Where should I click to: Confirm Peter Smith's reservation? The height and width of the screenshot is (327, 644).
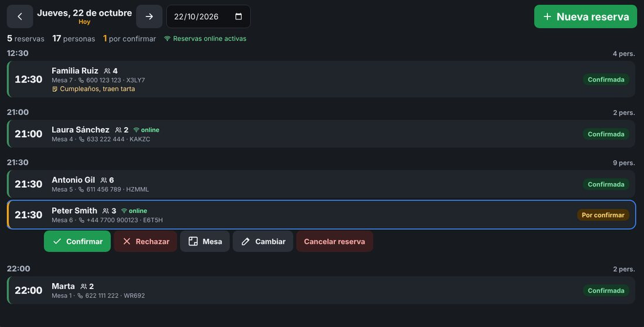tap(77, 241)
